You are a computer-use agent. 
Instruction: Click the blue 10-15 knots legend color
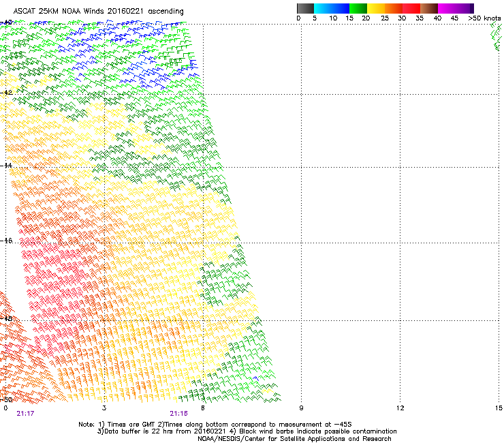tap(341, 8)
